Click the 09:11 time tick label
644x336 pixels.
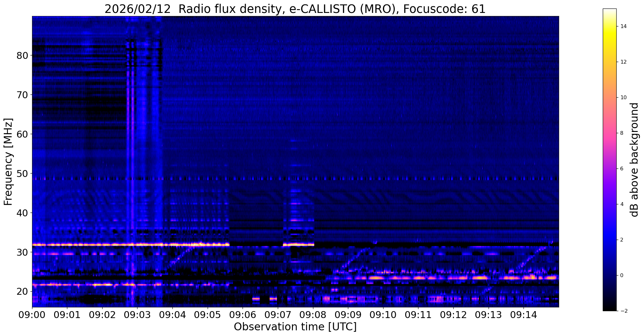pyautogui.click(x=418, y=315)
